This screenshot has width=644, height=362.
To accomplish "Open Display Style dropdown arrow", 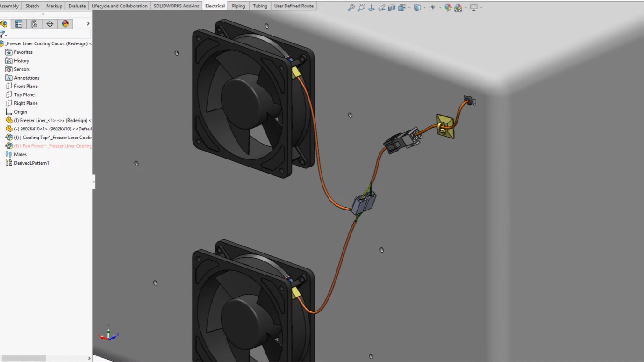I will click(424, 8).
